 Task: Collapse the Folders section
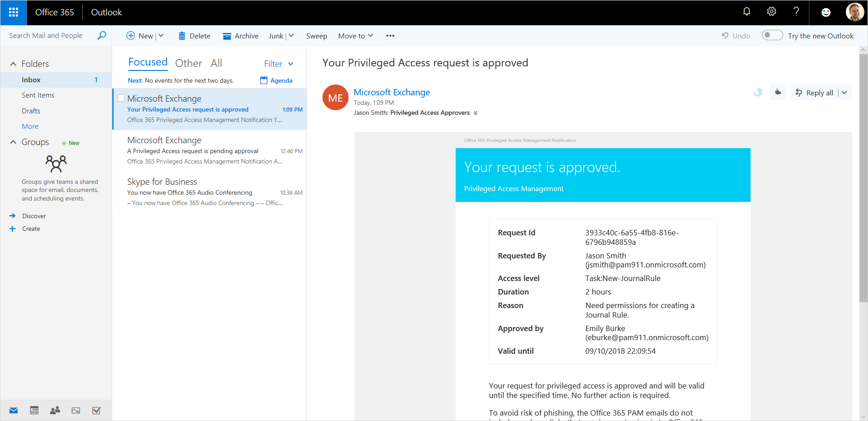click(13, 64)
